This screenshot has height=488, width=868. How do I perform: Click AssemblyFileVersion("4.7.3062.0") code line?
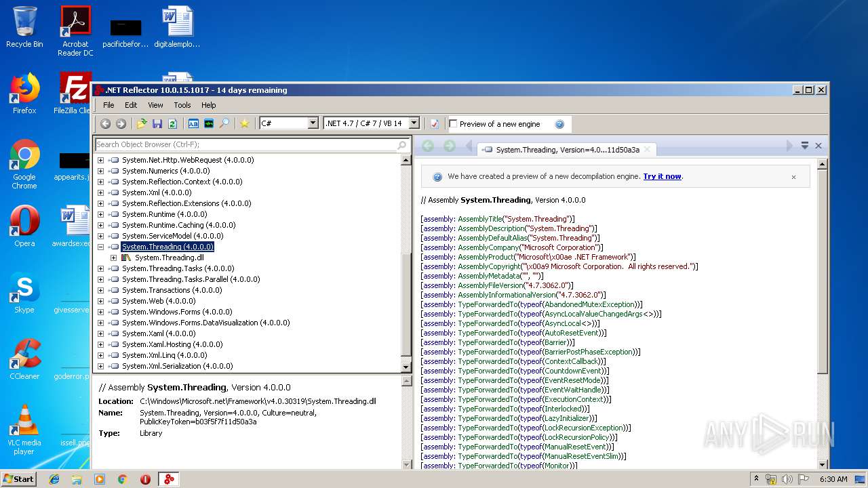[x=496, y=285]
